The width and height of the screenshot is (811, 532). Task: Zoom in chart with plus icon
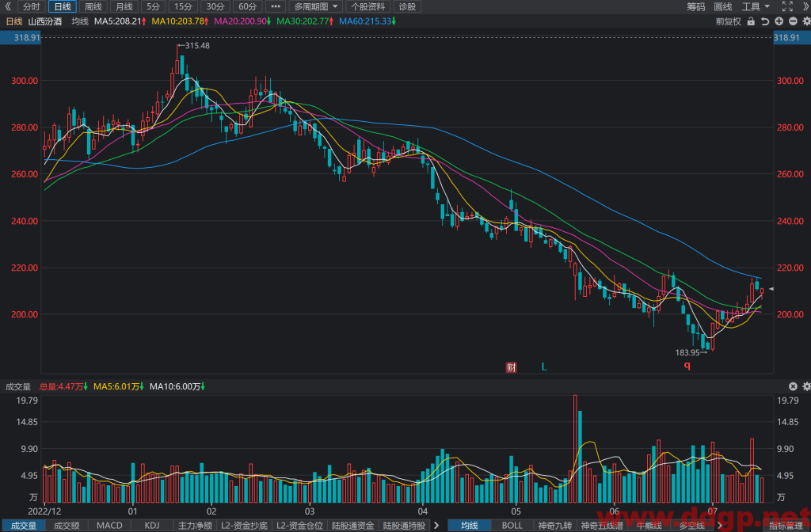(x=779, y=21)
